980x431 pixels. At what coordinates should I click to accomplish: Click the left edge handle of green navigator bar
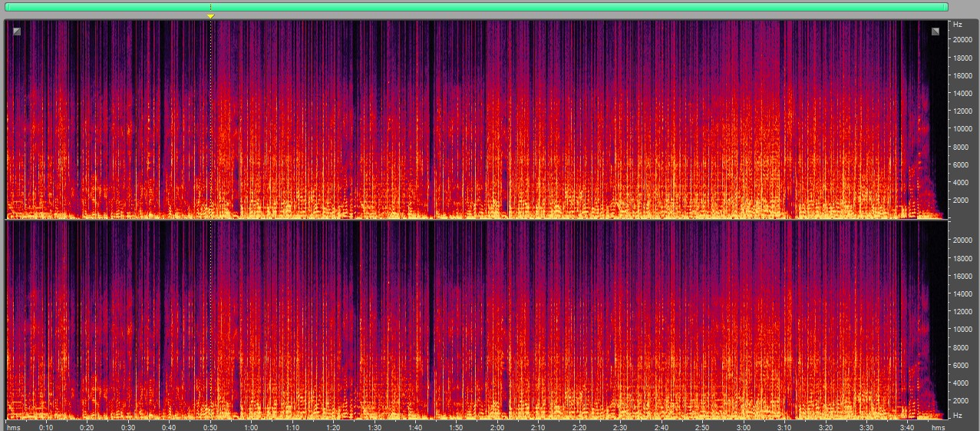coord(6,7)
